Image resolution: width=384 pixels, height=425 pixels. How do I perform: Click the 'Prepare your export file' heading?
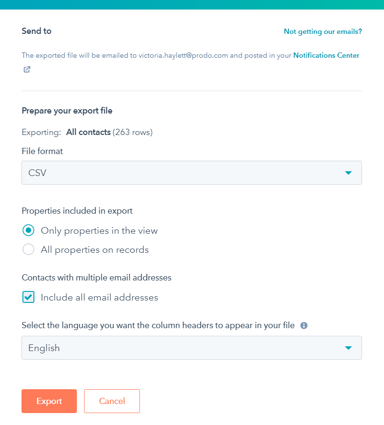67,111
